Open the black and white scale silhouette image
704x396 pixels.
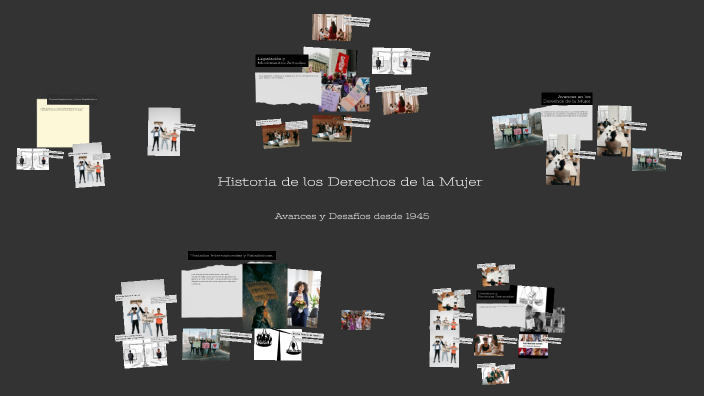(277, 344)
